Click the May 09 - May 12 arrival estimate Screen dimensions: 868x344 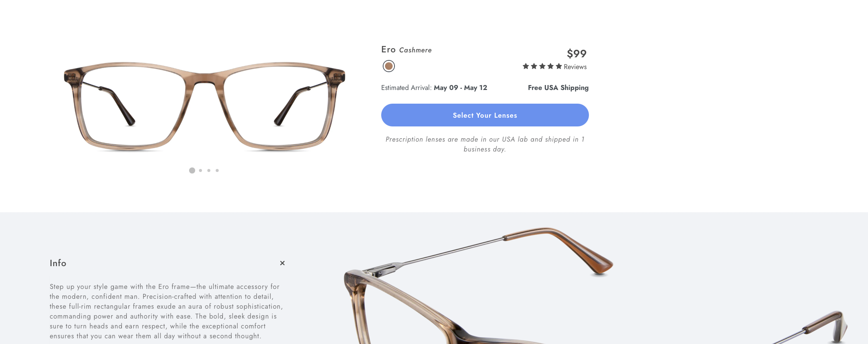[460, 88]
